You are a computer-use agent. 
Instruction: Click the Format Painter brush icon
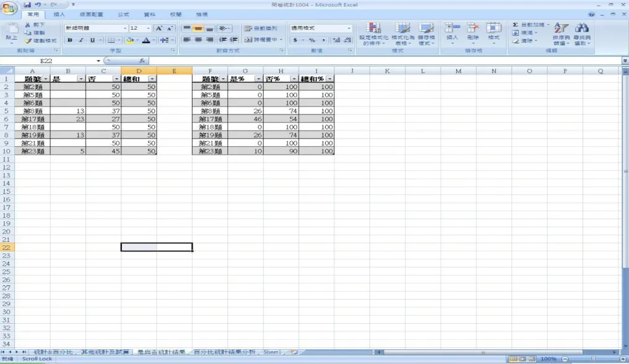point(28,40)
